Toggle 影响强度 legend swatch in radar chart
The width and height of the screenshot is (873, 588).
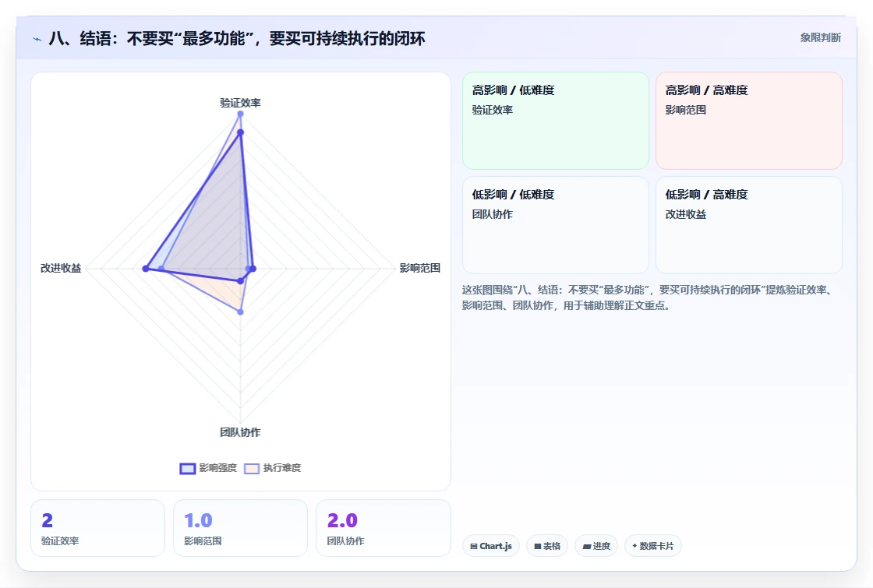coord(188,468)
